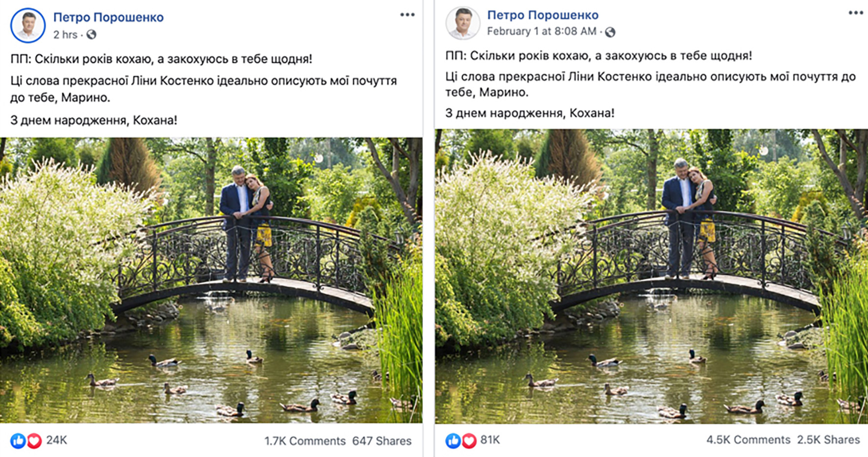Click the blue like reaction icon on the right post
Viewport: 868px width, 457px height.
click(453, 441)
